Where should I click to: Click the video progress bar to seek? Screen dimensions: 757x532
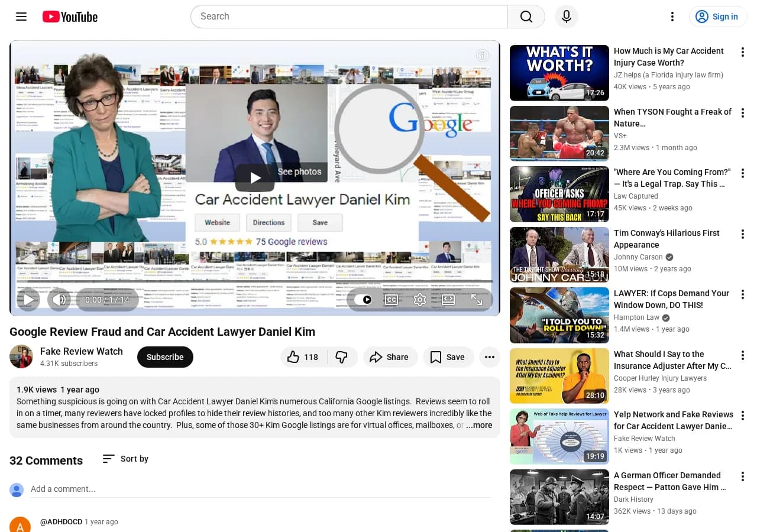coord(255,281)
